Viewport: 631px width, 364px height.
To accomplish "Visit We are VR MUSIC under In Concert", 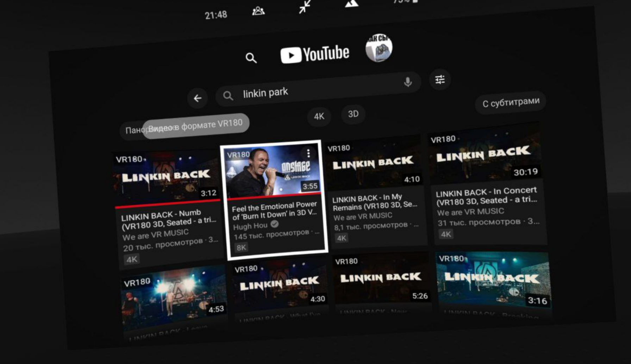I will (x=470, y=212).
